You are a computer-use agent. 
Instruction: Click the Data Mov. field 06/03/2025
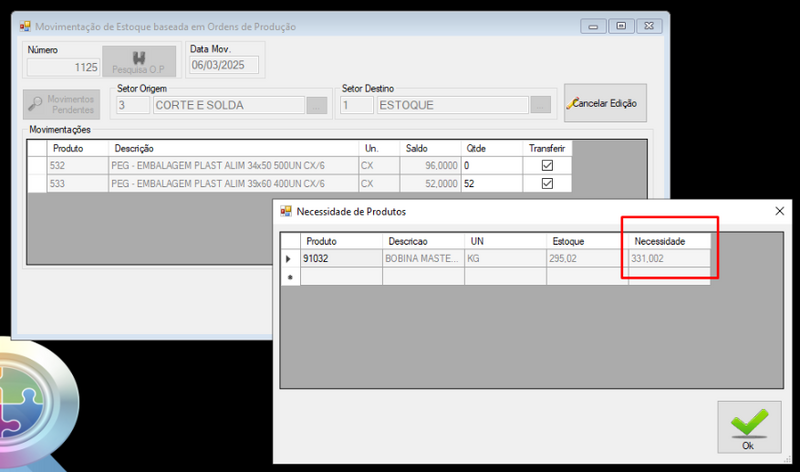coord(224,65)
